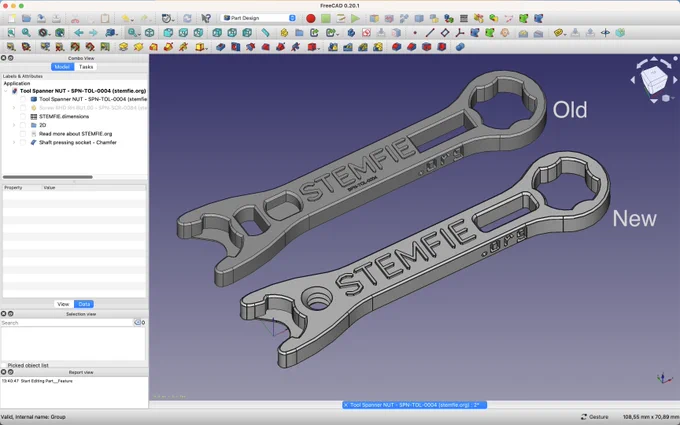This screenshot has height=425, width=680.
Task: Select the measure distance ruler icon
Action: coord(265,33)
